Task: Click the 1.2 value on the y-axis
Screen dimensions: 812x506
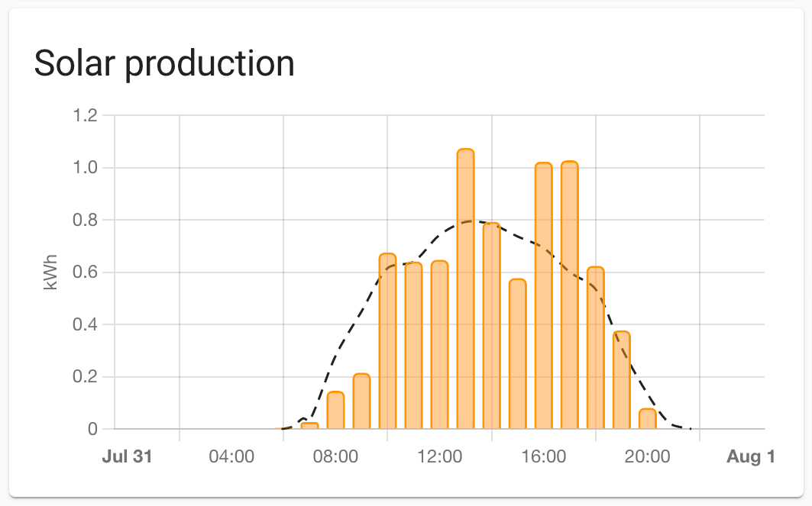Action: click(x=85, y=116)
